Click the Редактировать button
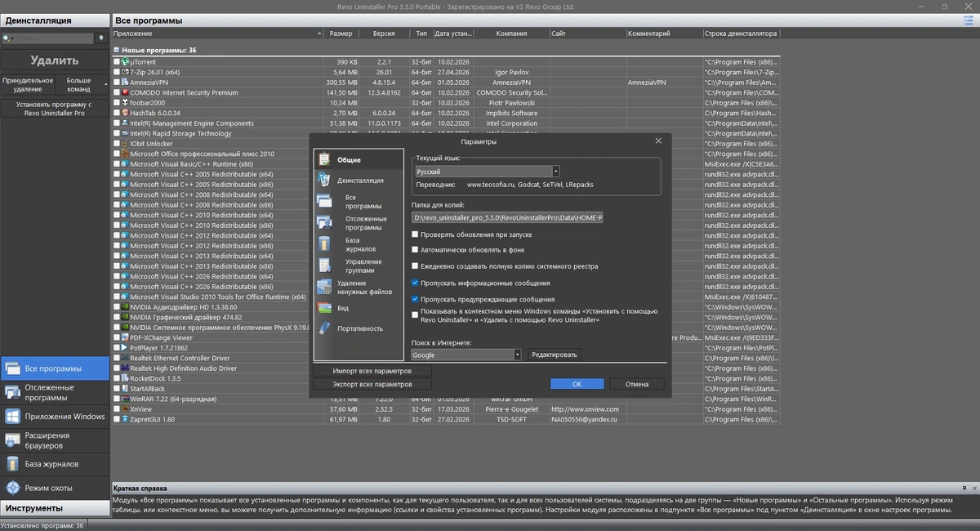980x531 pixels. click(555, 355)
